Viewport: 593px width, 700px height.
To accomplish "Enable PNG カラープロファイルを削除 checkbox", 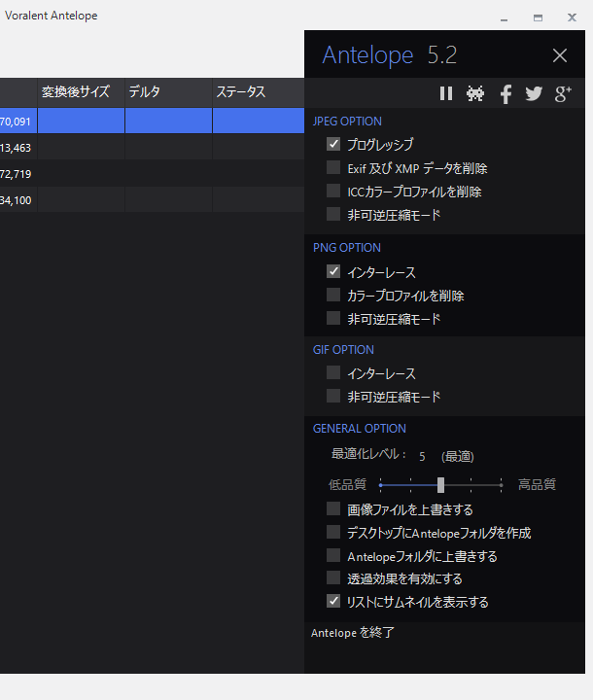I will (333, 295).
